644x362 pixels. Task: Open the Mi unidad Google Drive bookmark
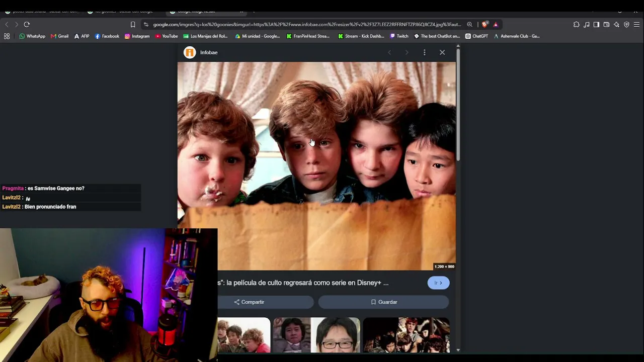(257, 36)
